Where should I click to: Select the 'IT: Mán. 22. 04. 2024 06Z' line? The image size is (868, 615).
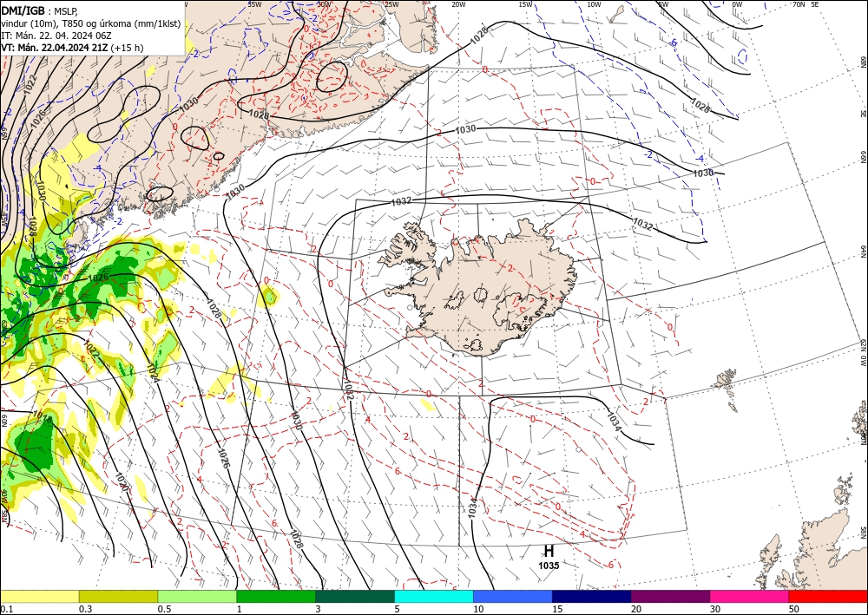pos(56,36)
